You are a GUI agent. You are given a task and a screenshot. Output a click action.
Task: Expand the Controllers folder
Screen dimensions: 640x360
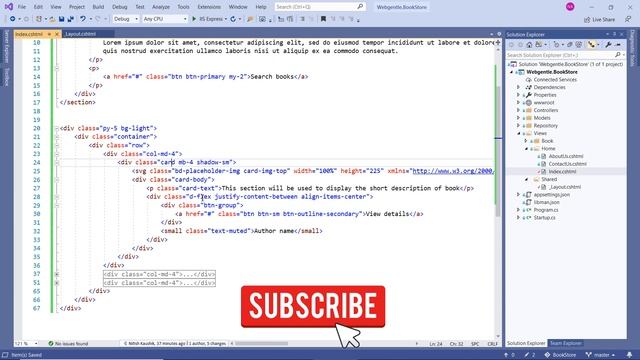coord(518,110)
